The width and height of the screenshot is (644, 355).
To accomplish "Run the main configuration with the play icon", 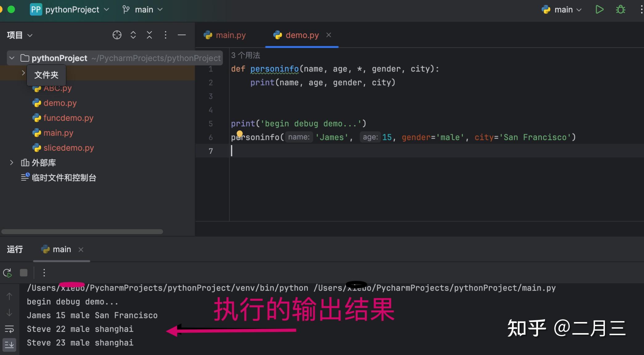I will click(599, 10).
